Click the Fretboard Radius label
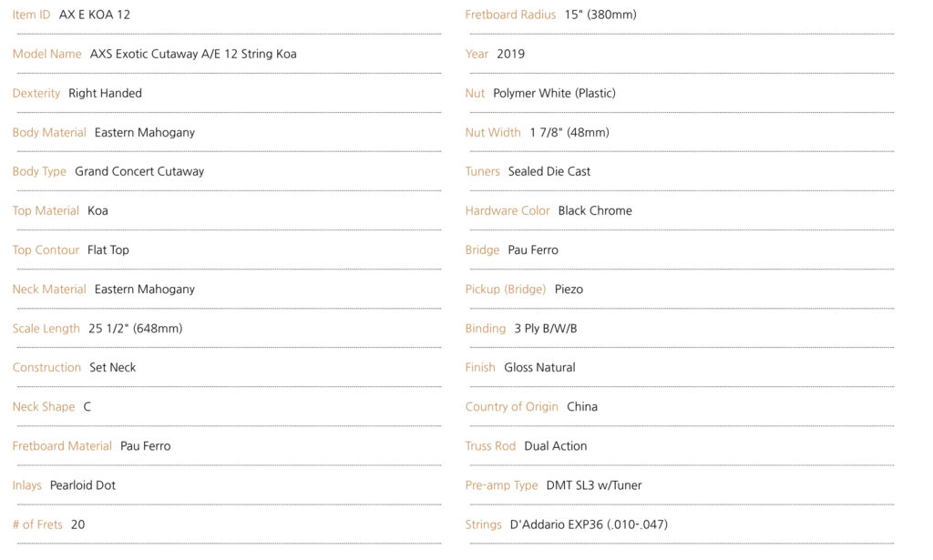The width and height of the screenshot is (933, 560). click(510, 15)
